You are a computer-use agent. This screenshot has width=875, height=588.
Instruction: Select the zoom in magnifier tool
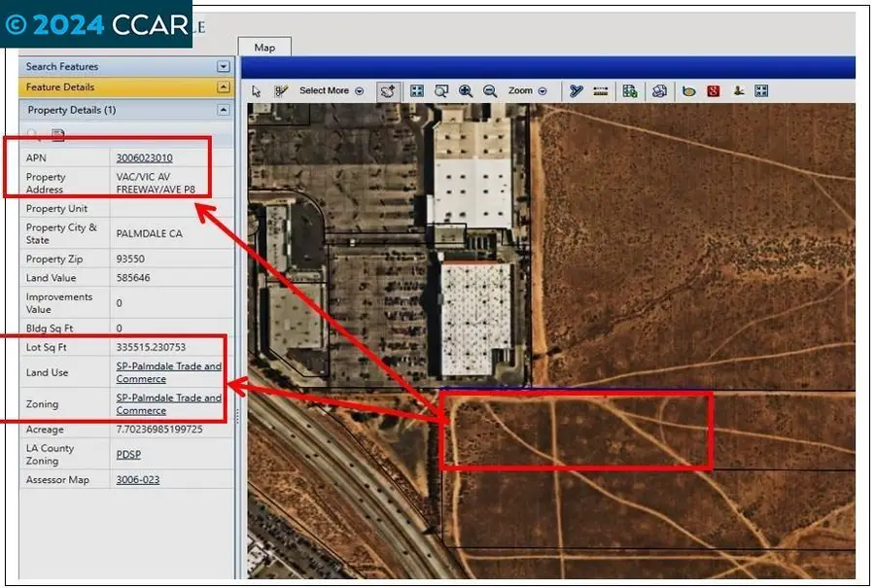[x=466, y=90]
